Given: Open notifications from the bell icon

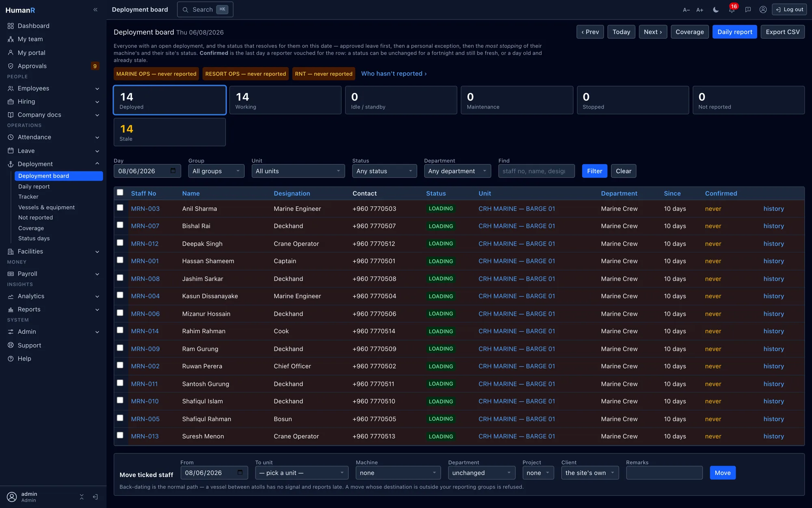Looking at the screenshot, I should point(732,10).
